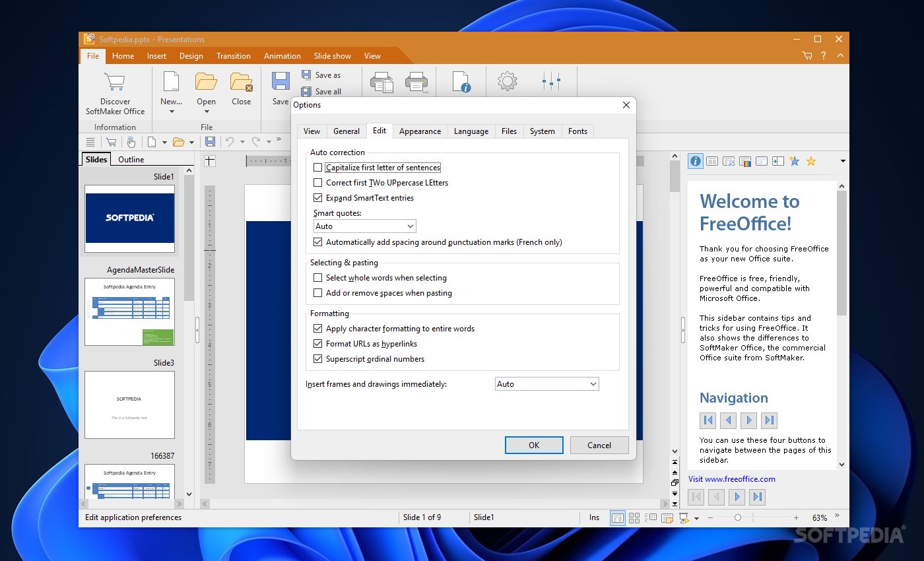Check Add or remove spaces when pasting
The width and height of the screenshot is (924, 561).
click(x=318, y=293)
